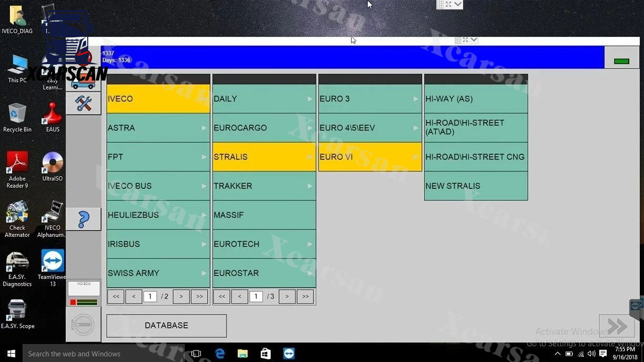The image size is (644, 362).
Task: Choose EURO VI emission entry
Action: pos(370,157)
